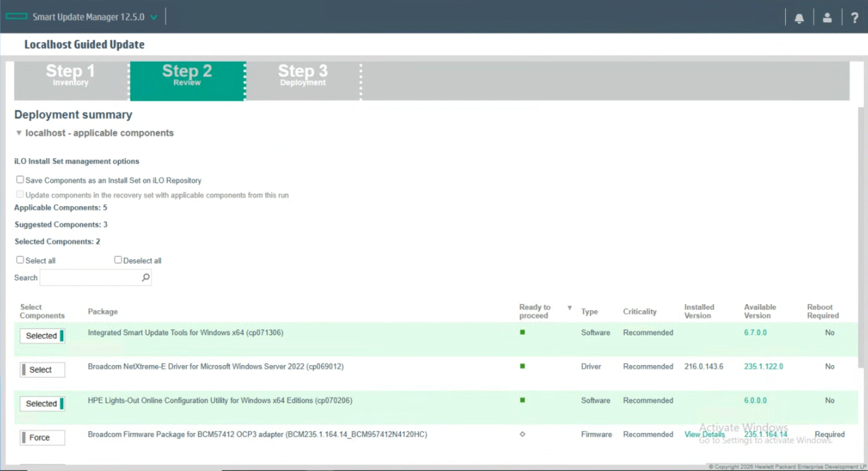Click the Localhost Guided Update title
The image size is (868, 471).
coord(84,45)
